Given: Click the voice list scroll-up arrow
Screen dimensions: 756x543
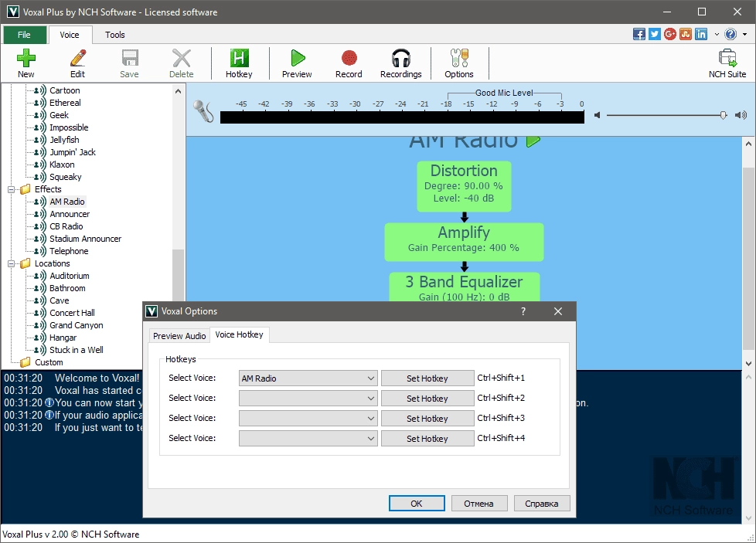Looking at the screenshot, I should [x=178, y=91].
